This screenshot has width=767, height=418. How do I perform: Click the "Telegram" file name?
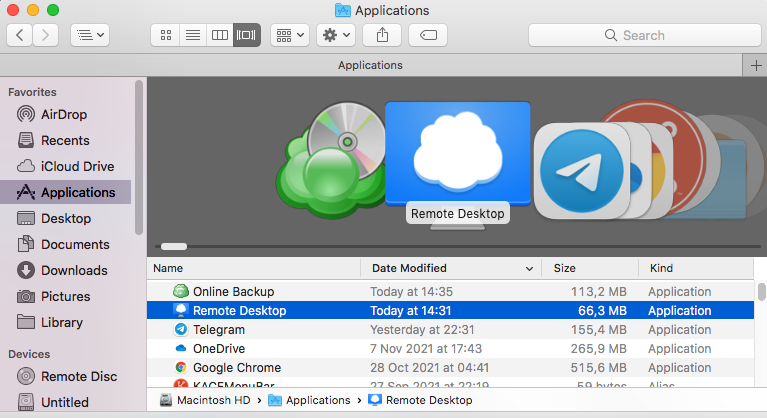(x=219, y=330)
